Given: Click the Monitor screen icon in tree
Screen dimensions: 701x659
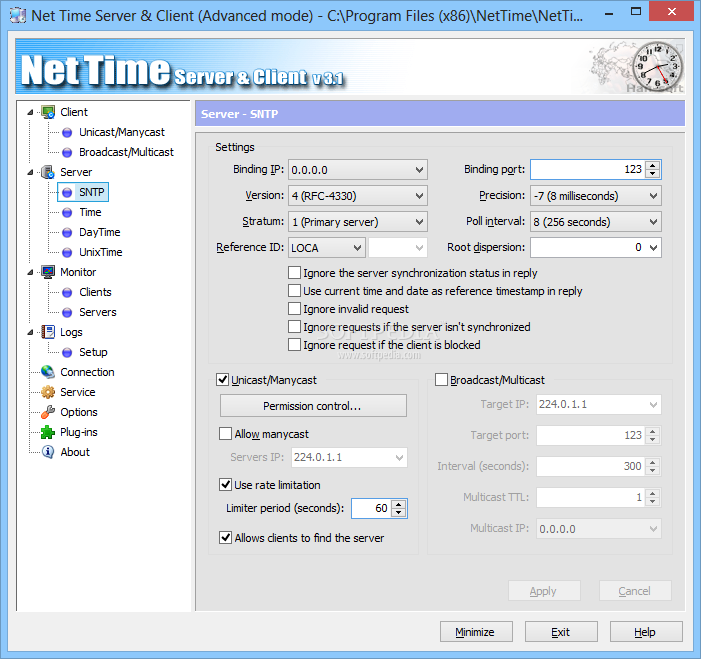Looking at the screenshot, I should click(x=48, y=272).
